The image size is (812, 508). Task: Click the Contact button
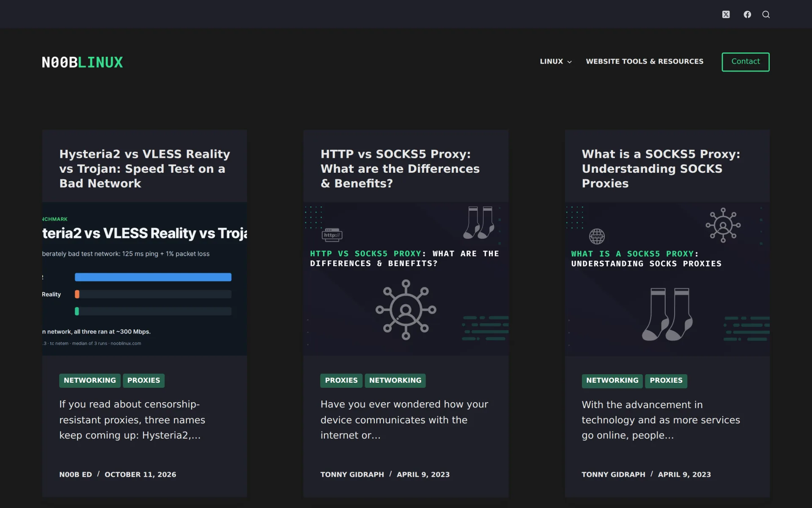click(746, 62)
